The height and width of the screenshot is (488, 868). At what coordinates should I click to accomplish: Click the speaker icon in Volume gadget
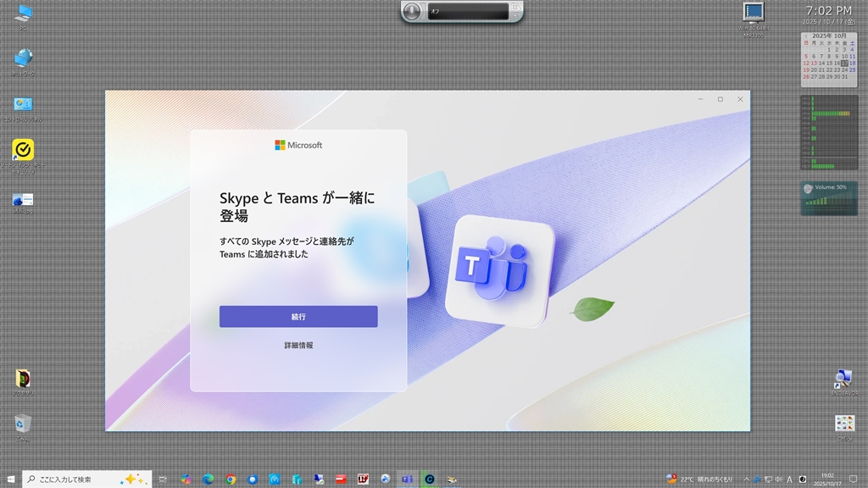[808, 189]
